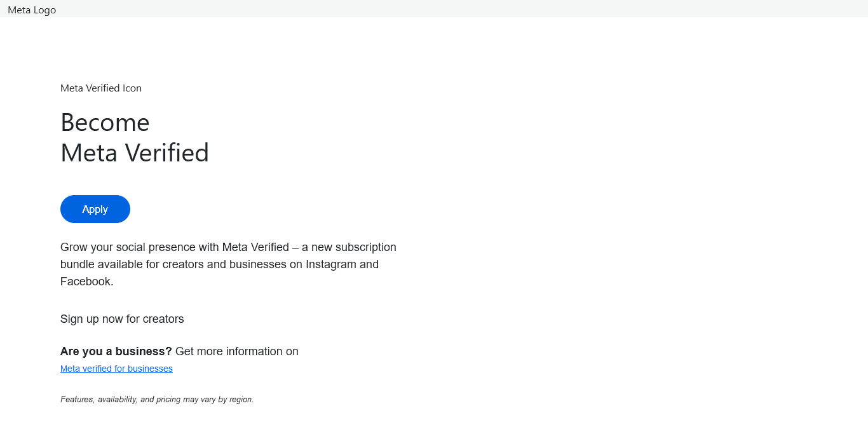The height and width of the screenshot is (434, 868).
Task: Click the word bundle in the paragraph
Action: (77, 264)
